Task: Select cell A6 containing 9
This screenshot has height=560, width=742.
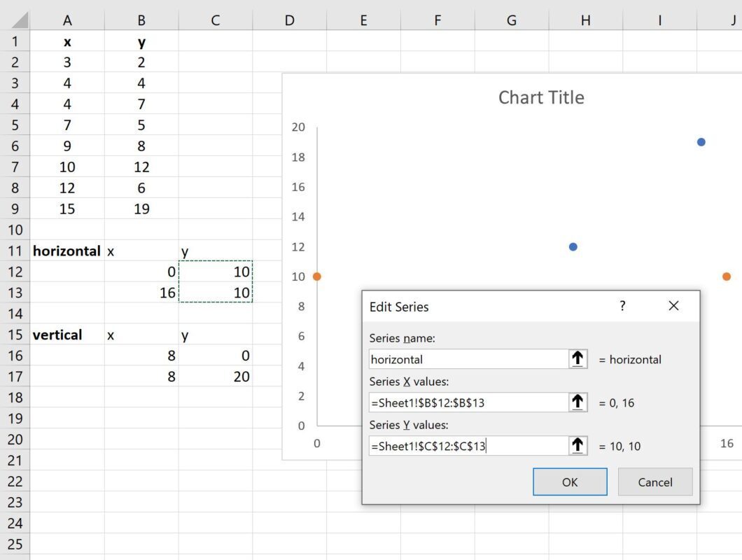Action: tap(67, 146)
